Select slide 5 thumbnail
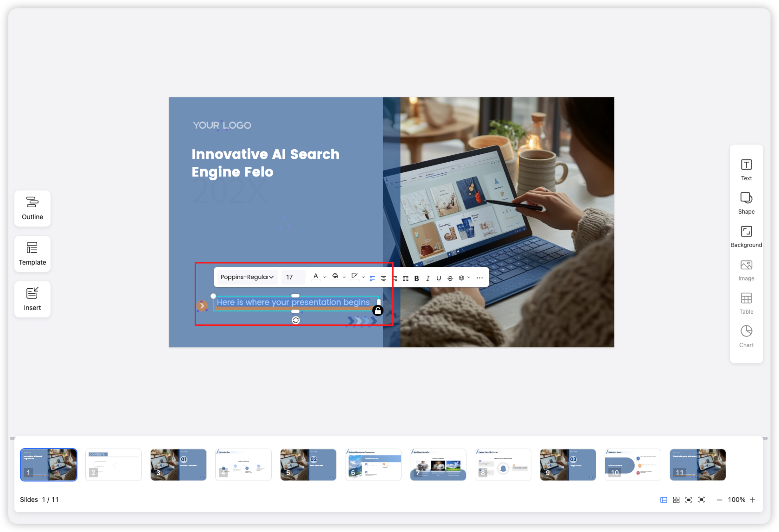This screenshot has height=532, width=779. point(308,465)
